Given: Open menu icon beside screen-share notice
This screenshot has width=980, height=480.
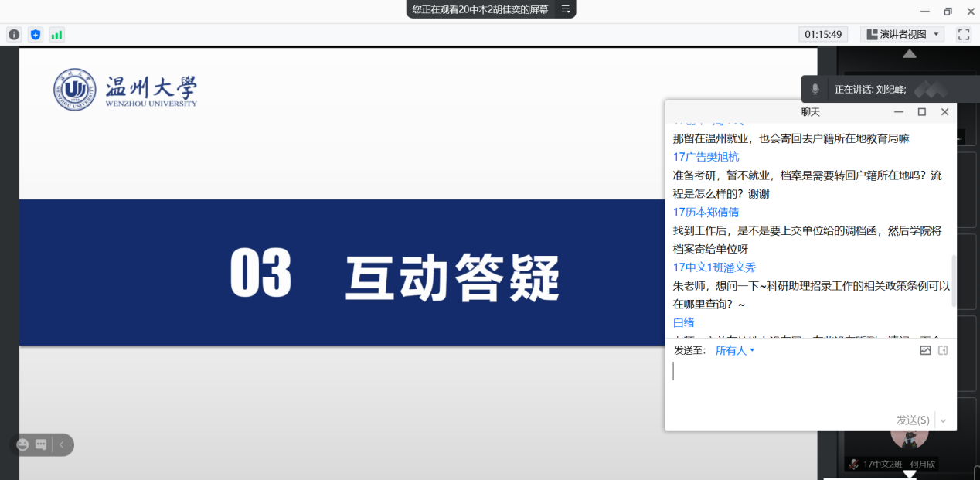Looking at the screenshot, I should pyautogui.click(x=565, y=9).
